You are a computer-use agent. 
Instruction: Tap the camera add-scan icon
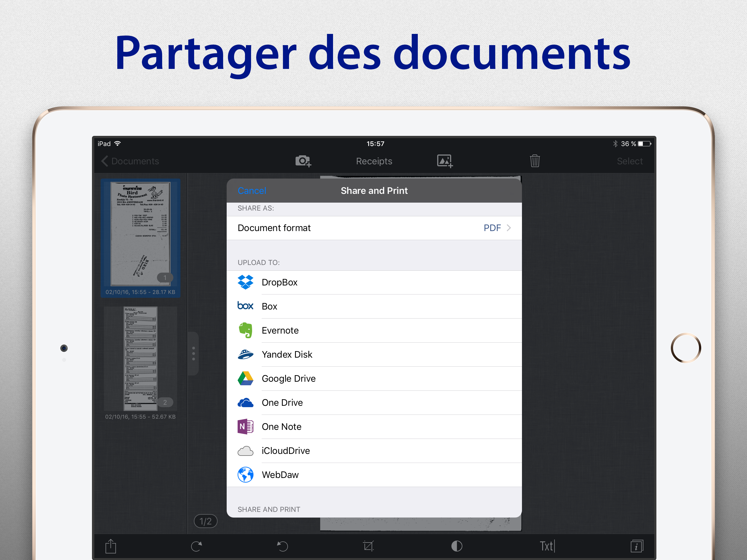pos(303,161)
